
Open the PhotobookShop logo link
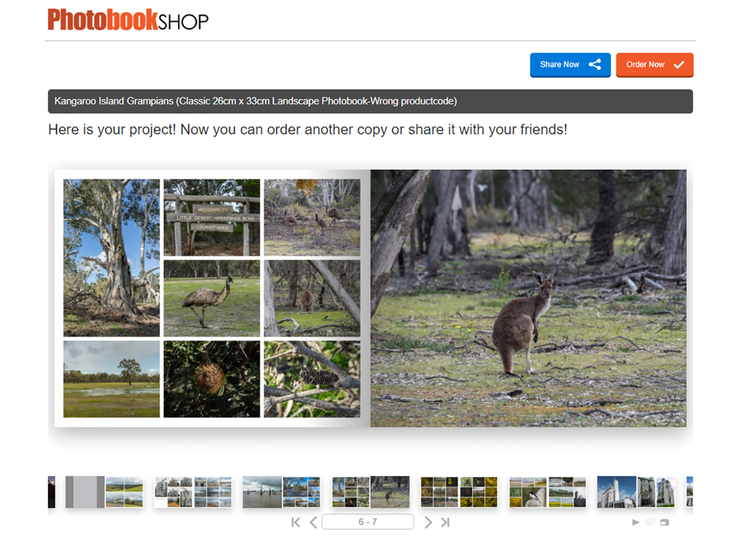pyautogui.click(x=128, y=20)
